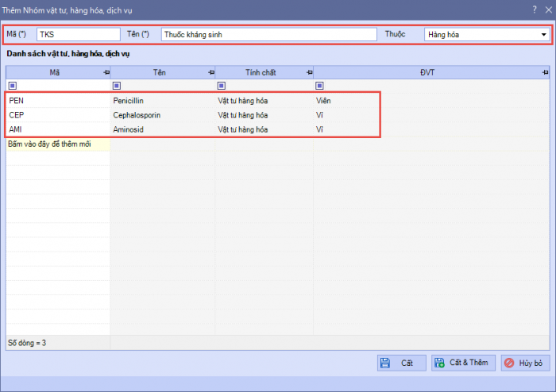The image size is (556, 392).
Task: Click the Hủy bỏ cancel button
Action: tap(525, 363)
